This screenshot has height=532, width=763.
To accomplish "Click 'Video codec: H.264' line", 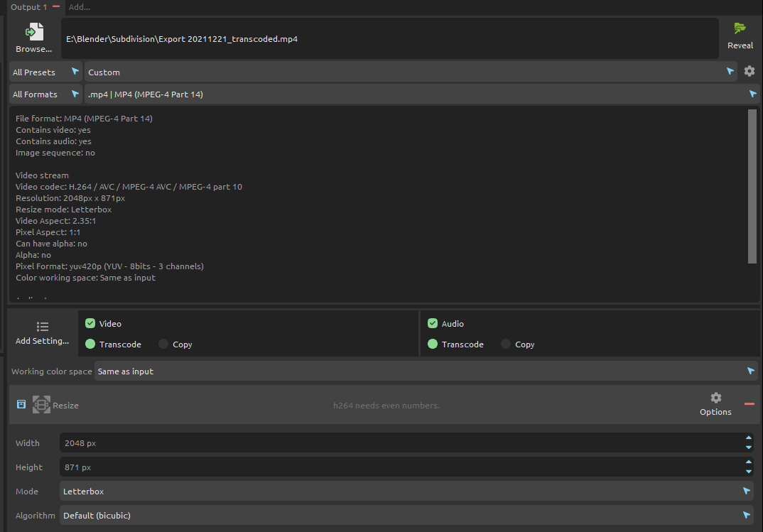I will pyautogui.click(x=129, y=187).
